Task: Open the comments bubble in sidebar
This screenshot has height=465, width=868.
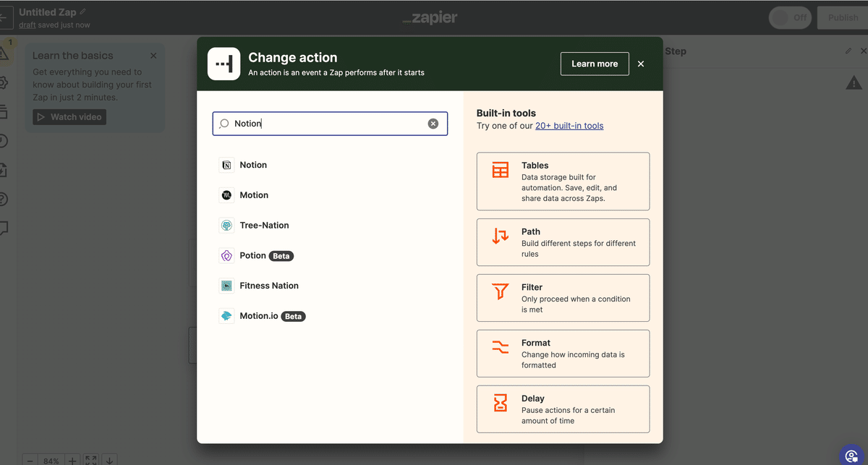Action: tap(3, 229)
